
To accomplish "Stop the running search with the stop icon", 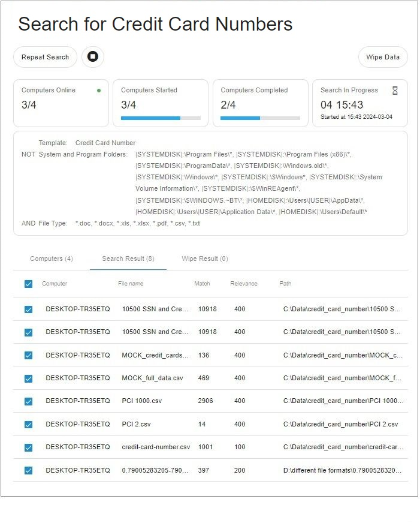I will pyautogui.click(x=93, y=57).
